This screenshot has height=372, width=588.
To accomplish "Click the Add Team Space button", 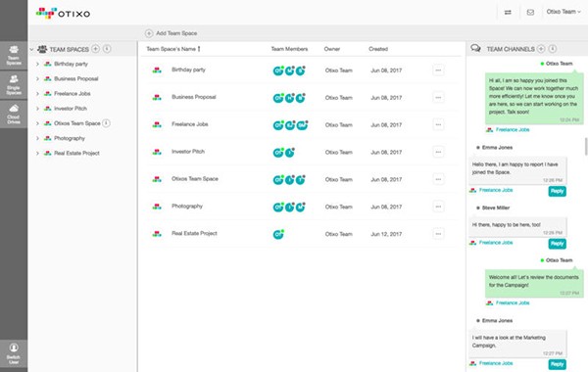I will (171, 33).
